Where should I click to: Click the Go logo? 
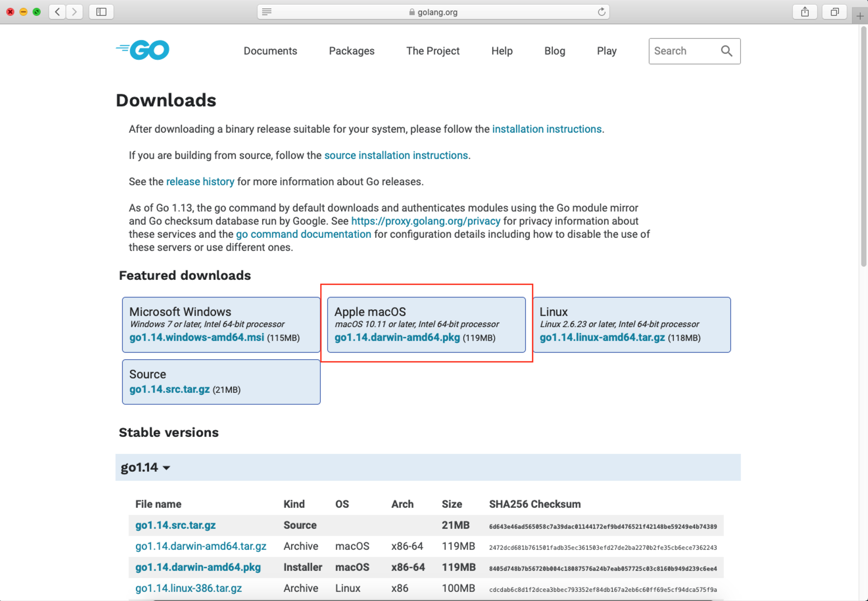point(142,50)
